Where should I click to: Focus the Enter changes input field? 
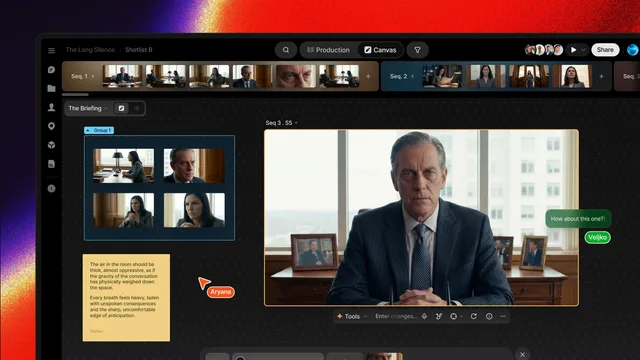(x=396, y=316)
